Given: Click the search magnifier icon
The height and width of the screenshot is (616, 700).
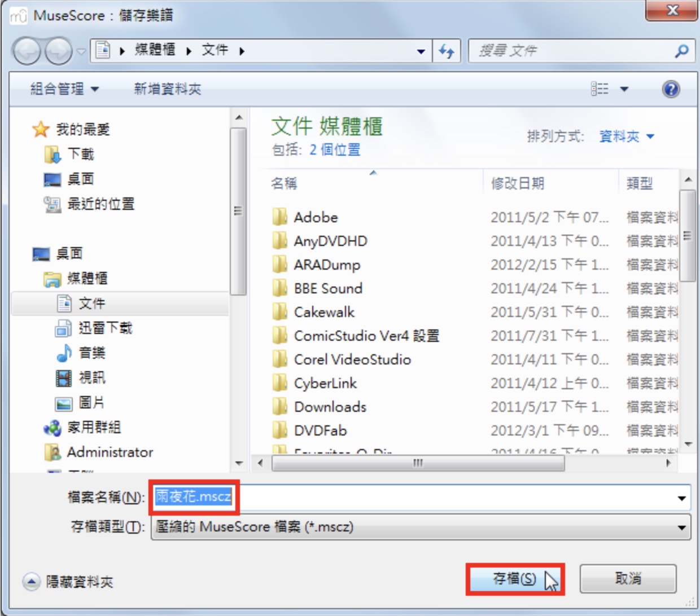Looking at the screenshot, I should (x=681, y=51).
